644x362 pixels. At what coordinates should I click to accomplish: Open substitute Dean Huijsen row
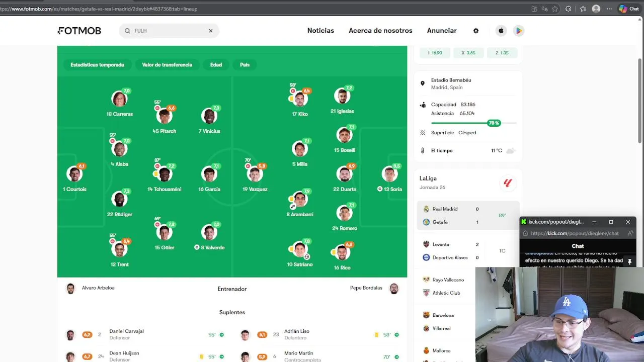click(x=145, y=356)
